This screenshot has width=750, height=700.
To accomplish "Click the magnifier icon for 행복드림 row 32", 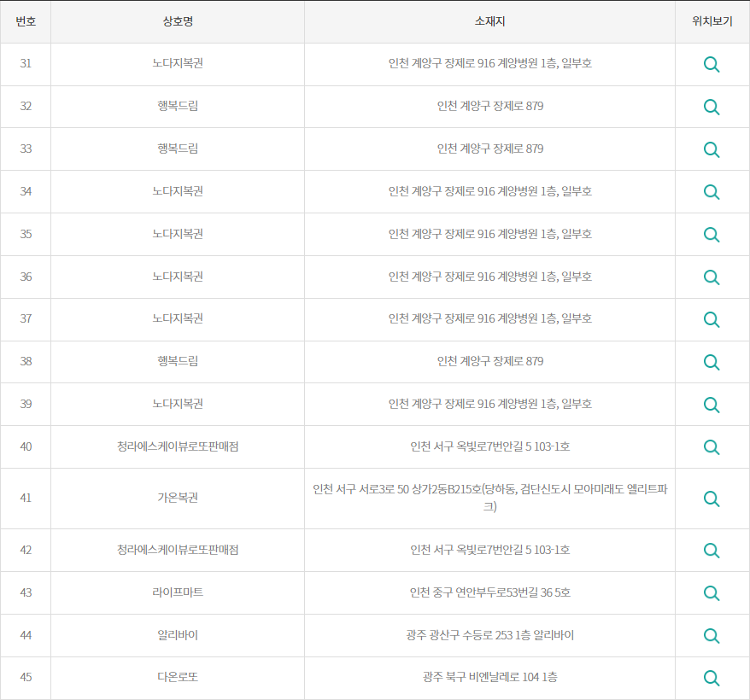I will click(x=712, y=106).
